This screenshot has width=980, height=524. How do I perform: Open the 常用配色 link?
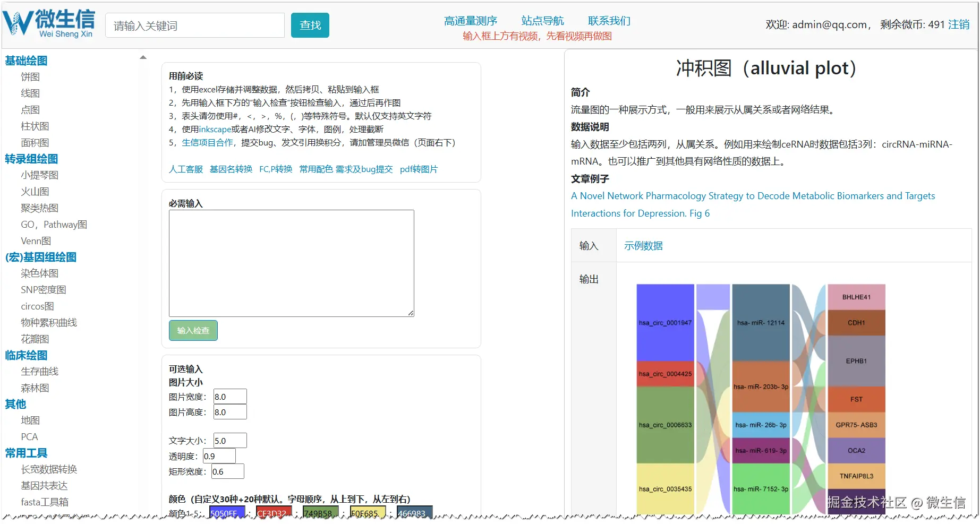(316, 169)
